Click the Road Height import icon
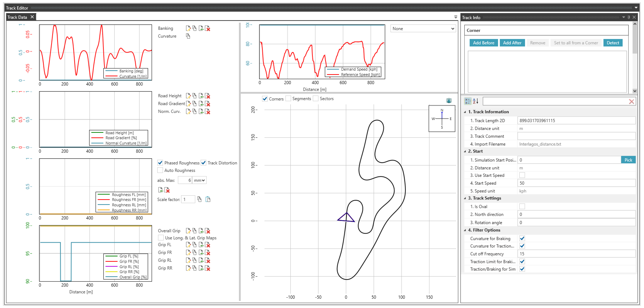This screenshot has width=644, height=308. click(x=201, y=96)
